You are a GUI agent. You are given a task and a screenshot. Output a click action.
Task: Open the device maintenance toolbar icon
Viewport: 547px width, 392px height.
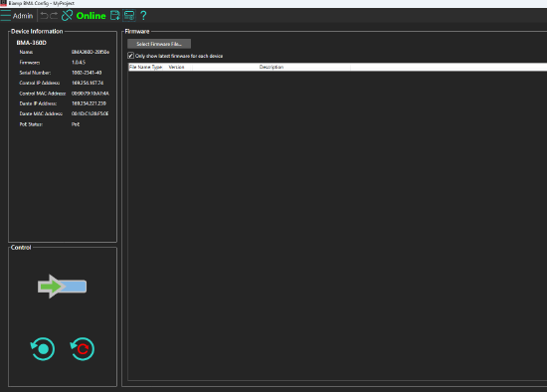coord(129,15)
